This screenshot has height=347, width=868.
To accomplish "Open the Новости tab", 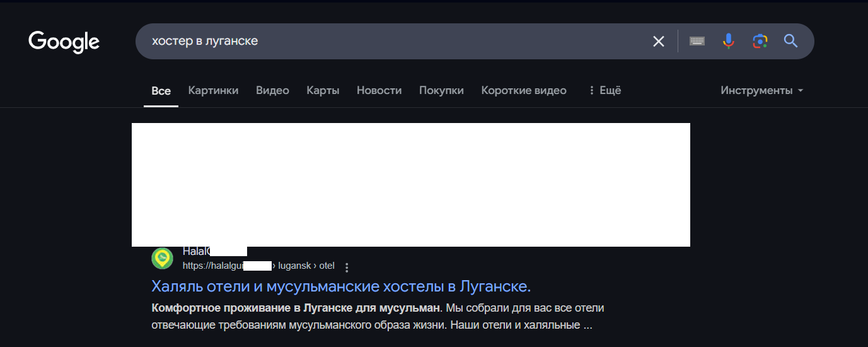I will pyautogui.click(x=379, y=90).
